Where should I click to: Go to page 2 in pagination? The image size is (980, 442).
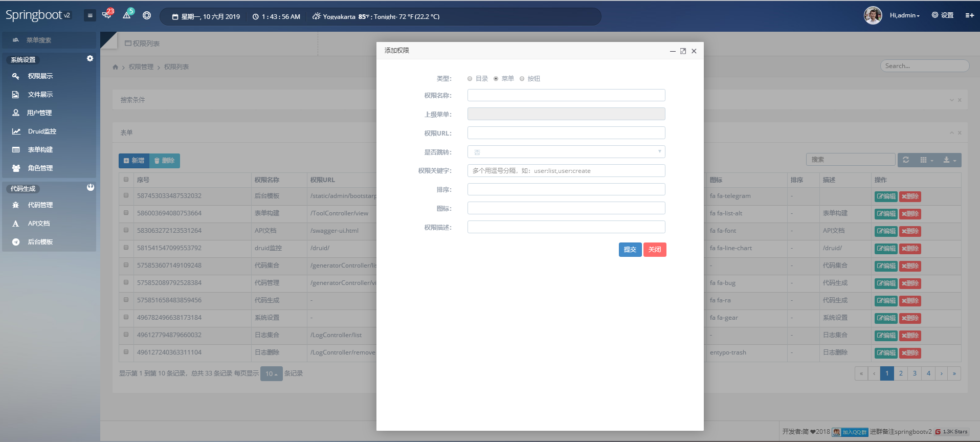click(901, 373)
